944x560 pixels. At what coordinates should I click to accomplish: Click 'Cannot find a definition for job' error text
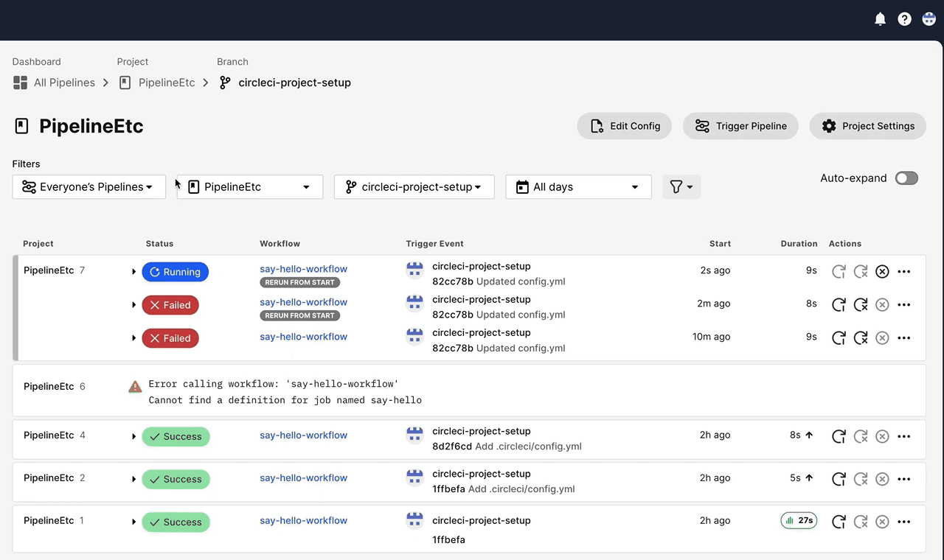point(285,400)
